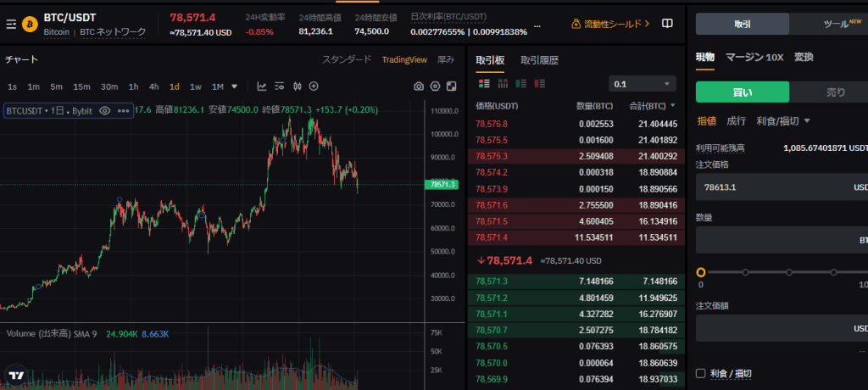This screenshot has width=868, height=390.
Task: Set chart interval to 5m
Action: [57, 87]
